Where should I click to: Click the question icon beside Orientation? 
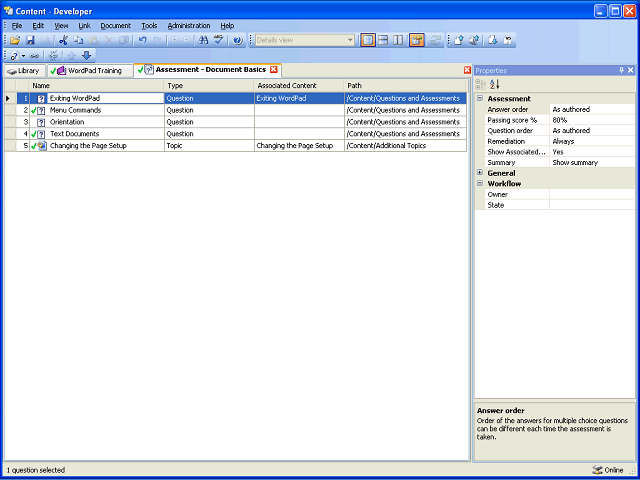[41, 122]
